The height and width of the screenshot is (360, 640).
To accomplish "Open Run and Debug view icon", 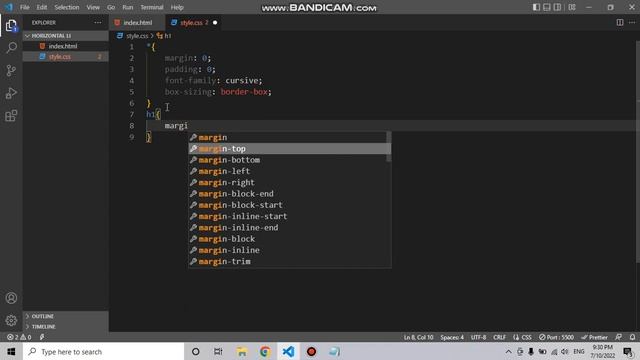I will [11, 93].
